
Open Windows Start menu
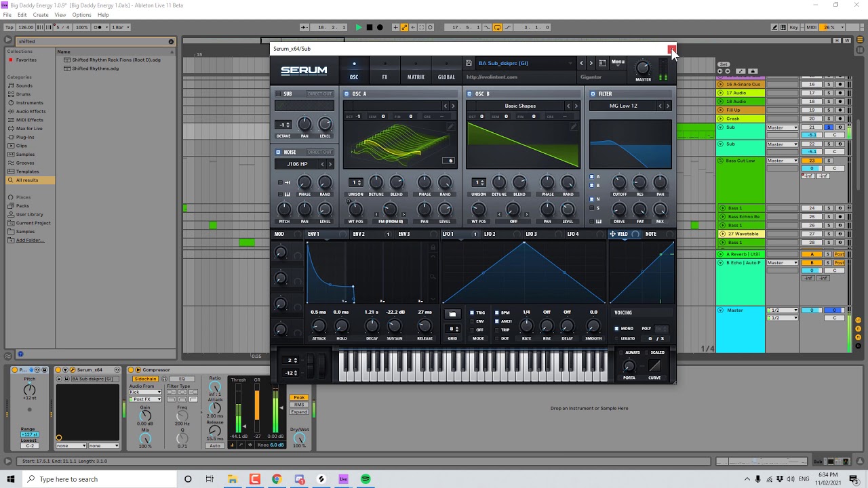coord(9,479)
